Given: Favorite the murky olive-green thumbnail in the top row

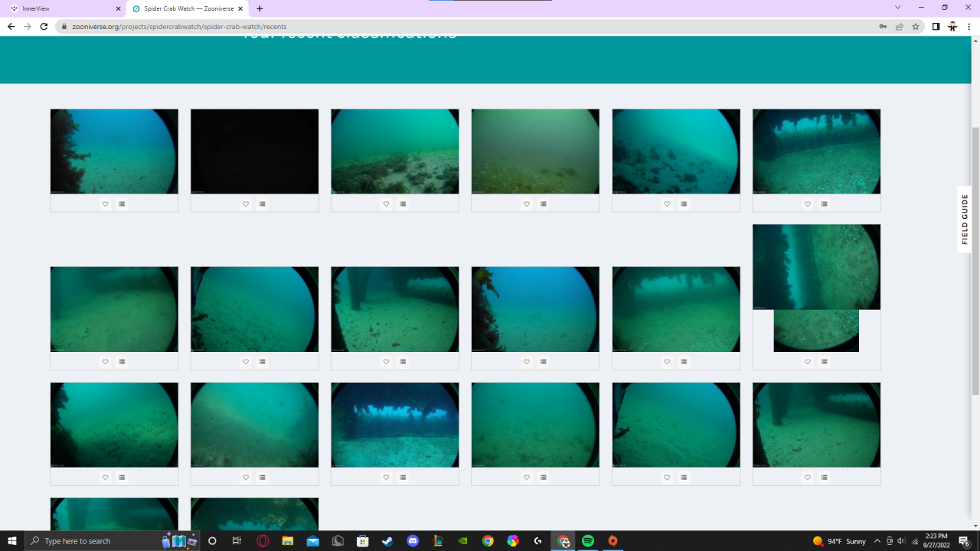Looking at the screenshot, I should 527,204.
